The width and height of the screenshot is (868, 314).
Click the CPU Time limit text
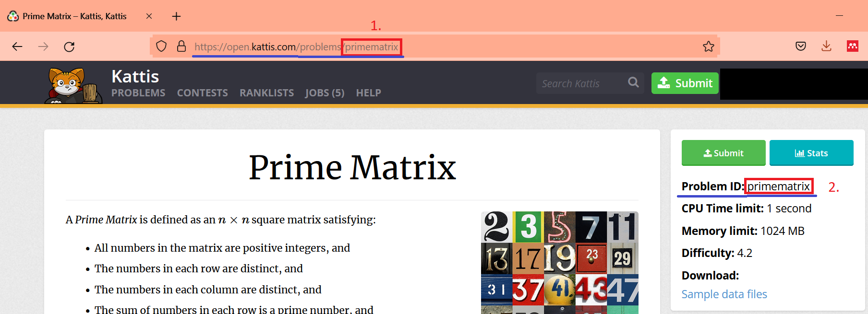tap(747, 209)
